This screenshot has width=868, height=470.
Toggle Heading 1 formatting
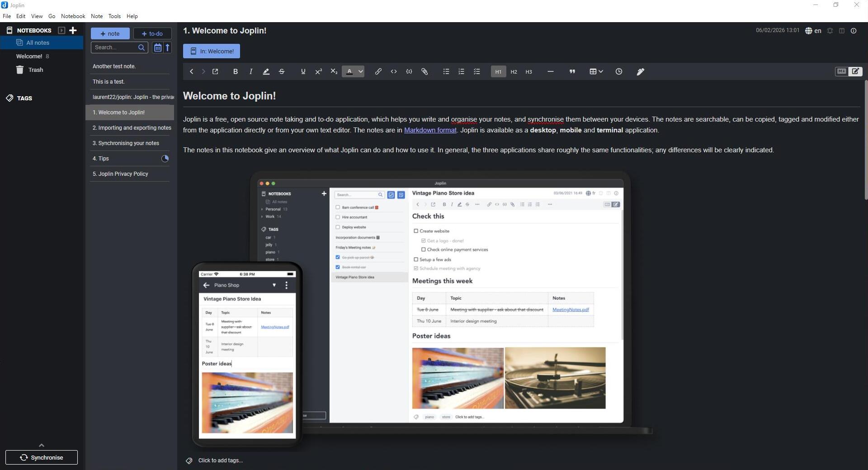pos(498,71)
